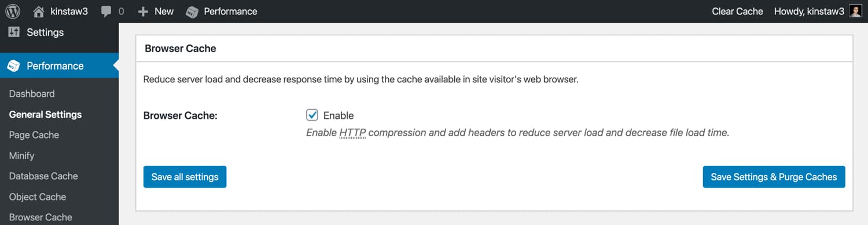Click the user avatar thumbnail
Viewport: 868px width, 225px height.
click(x=855, y=11)
